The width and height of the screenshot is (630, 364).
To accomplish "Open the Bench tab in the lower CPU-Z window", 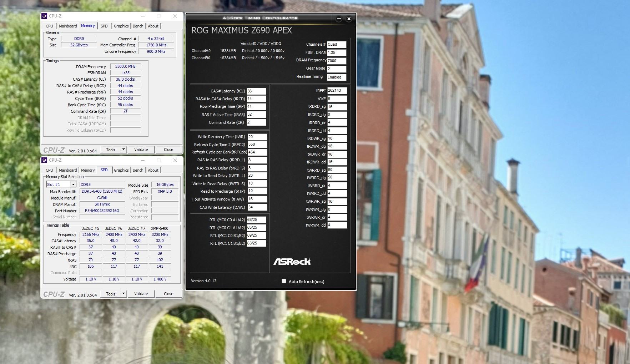I will click(x=138, y=170).
